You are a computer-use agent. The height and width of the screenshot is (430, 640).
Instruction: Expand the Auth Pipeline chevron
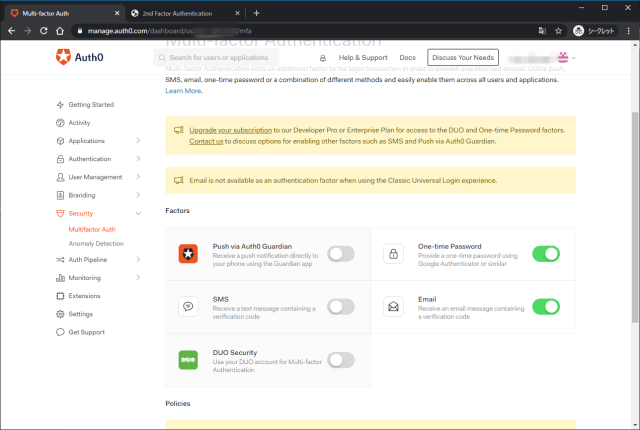pos(138,259)
